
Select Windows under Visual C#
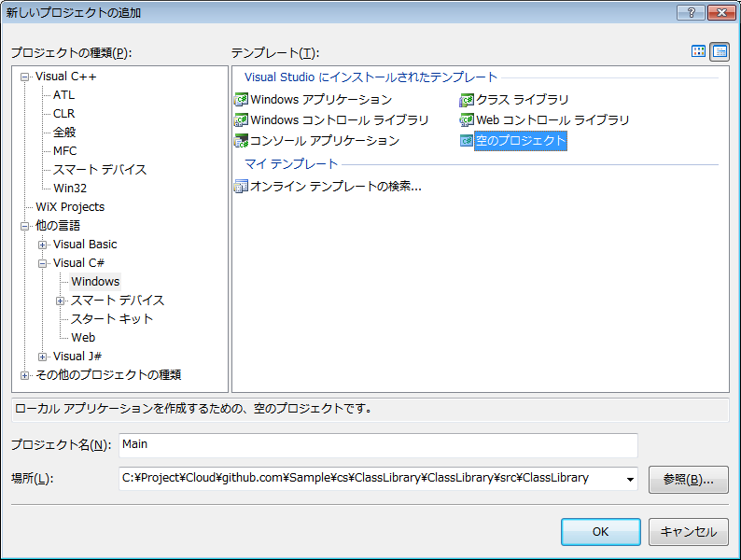click(x=95, y=282)
